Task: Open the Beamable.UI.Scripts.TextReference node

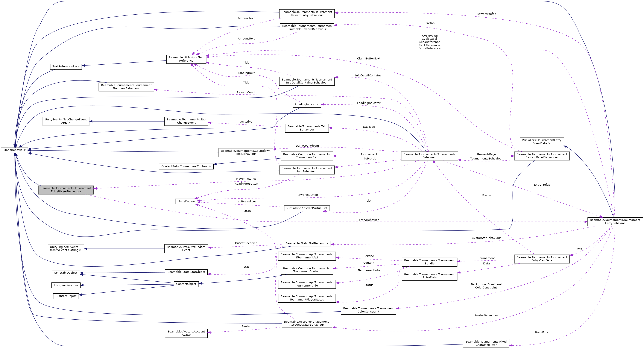Action: (x=186, y=59)
